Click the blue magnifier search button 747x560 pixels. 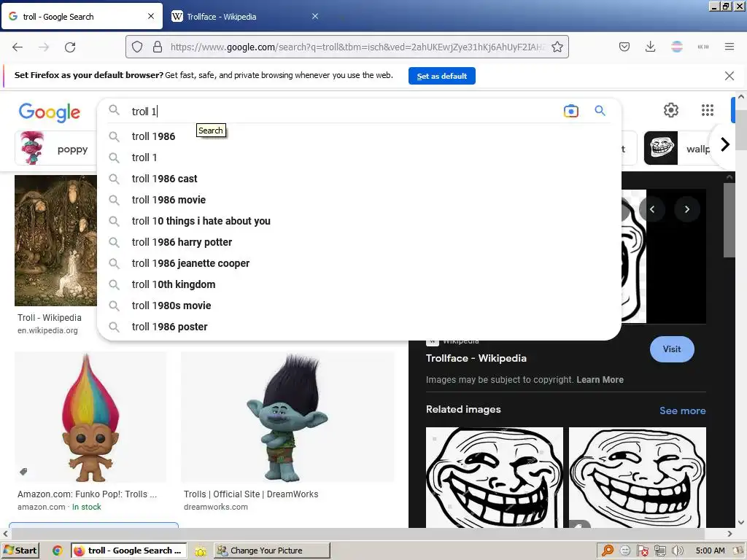coord(600,111)
